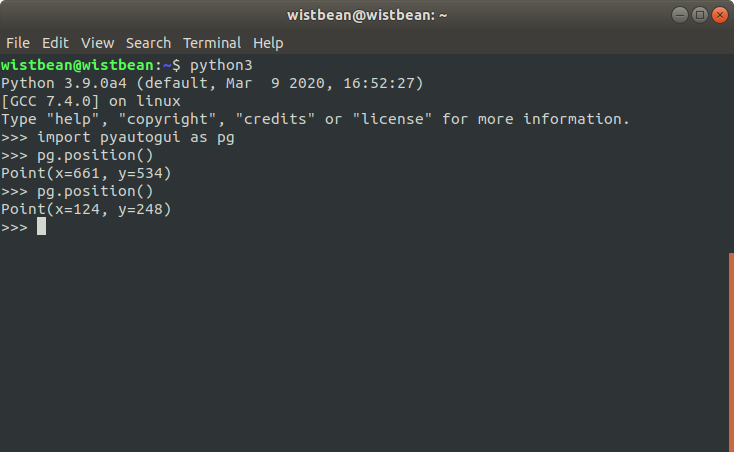The image size is (734, 452).
Task: Open the Search menu
Action: coord(148,43)
